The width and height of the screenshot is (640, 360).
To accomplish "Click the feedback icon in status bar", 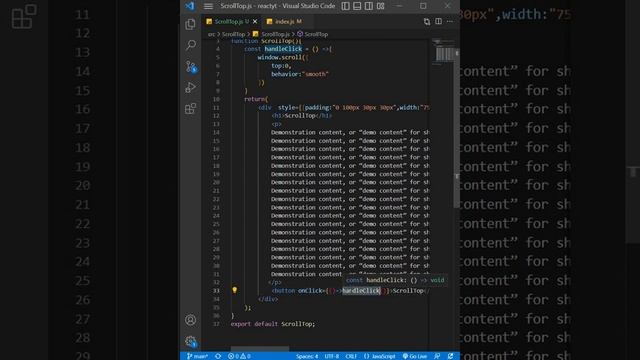I will 437,356.
